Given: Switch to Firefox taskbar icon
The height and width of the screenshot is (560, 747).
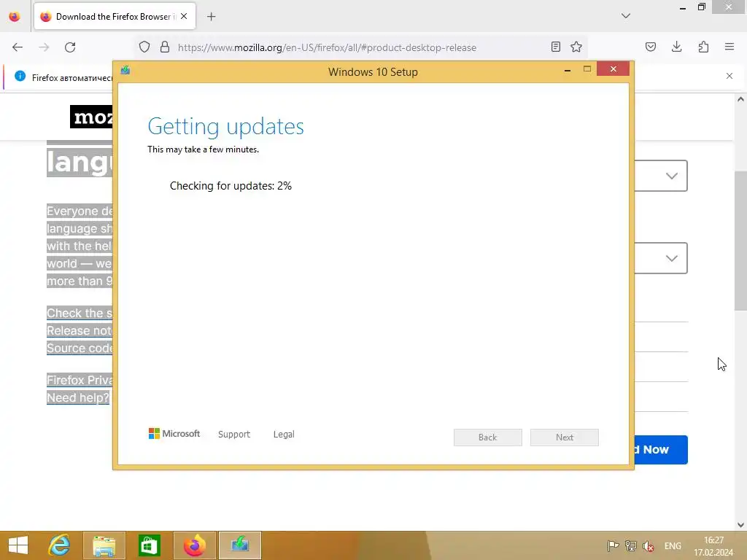Looking at the screenshot, I should click(195, 545).
